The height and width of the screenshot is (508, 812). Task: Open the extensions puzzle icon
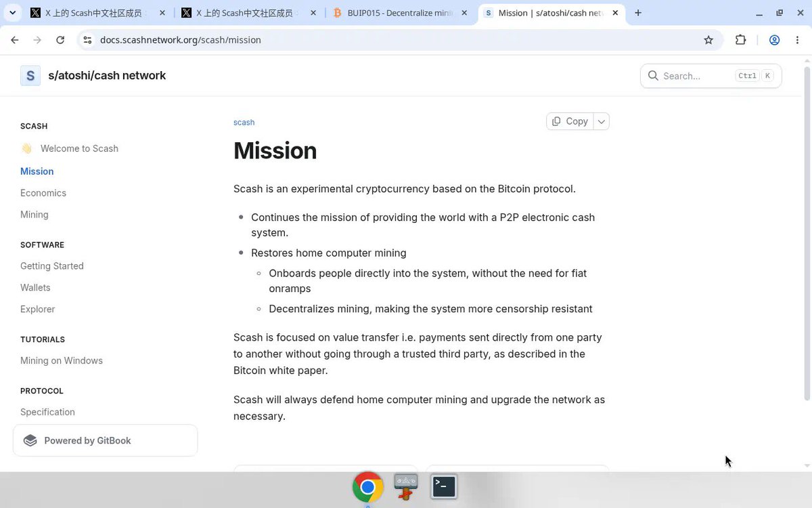740,40
